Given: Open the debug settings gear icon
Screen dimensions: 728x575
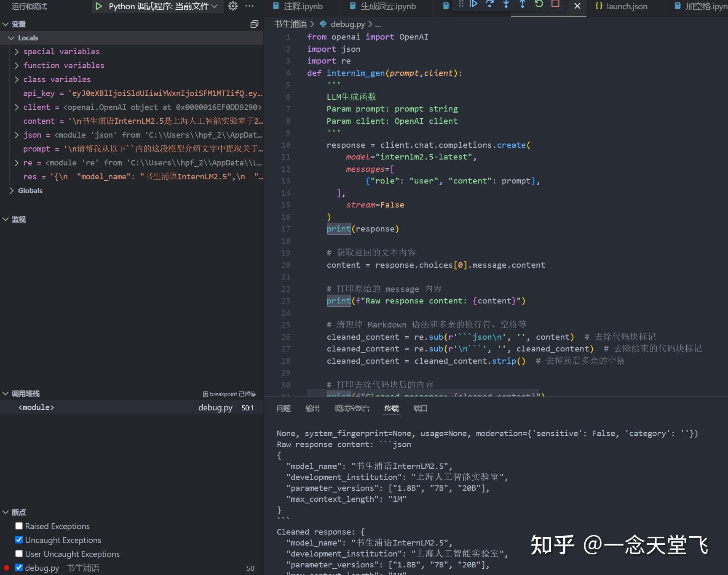Looking at the screenshot, I should coord(233,6).
